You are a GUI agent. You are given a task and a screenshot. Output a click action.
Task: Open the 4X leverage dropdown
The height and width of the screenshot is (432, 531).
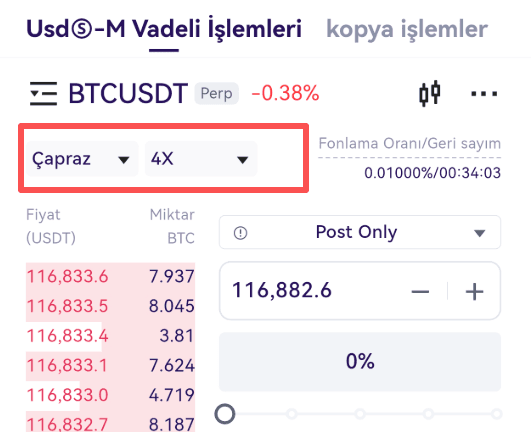click(201, 159)
